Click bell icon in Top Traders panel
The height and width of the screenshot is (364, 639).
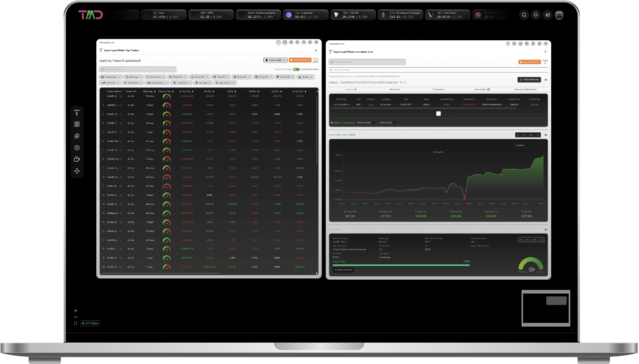coord(316,50)
